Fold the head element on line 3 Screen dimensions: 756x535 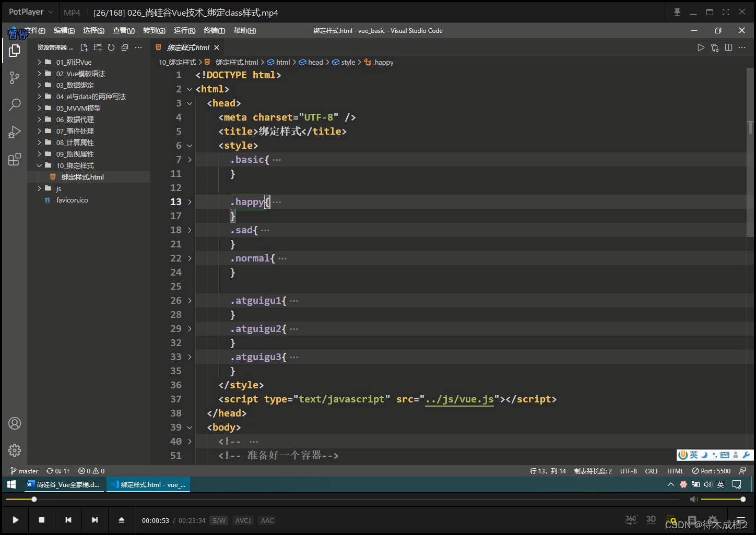tap(190, 103)
